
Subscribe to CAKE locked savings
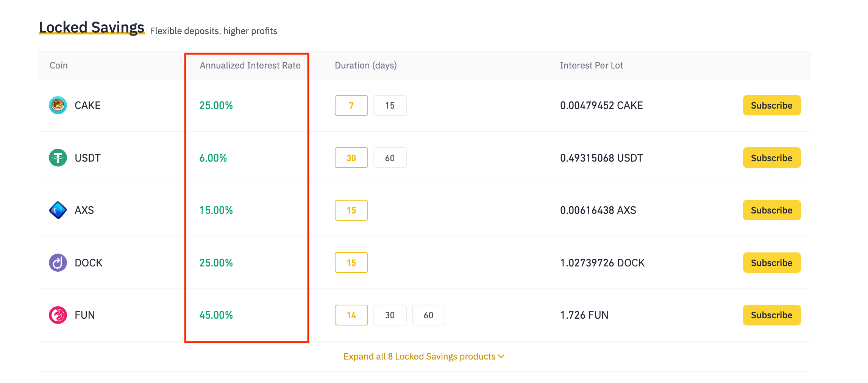(771, 105)
